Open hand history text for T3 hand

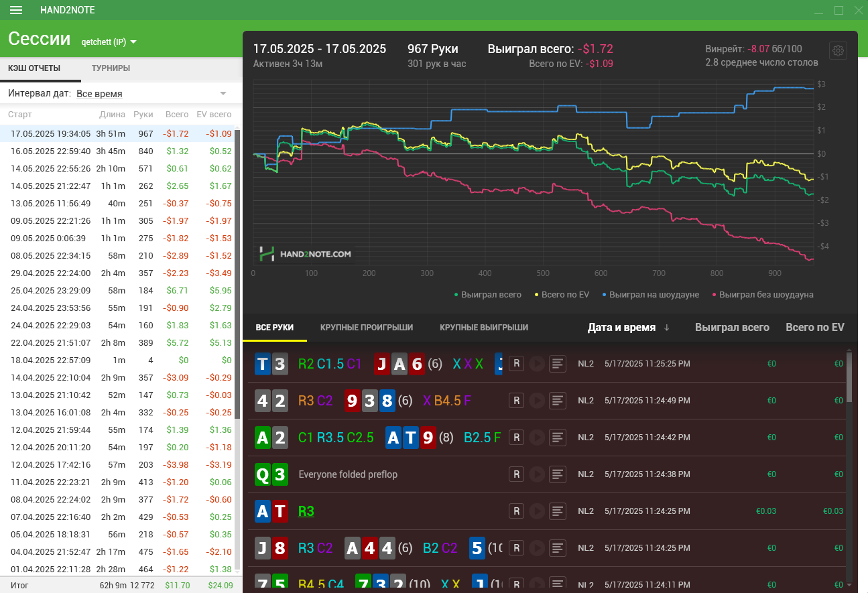coord(558,363)
